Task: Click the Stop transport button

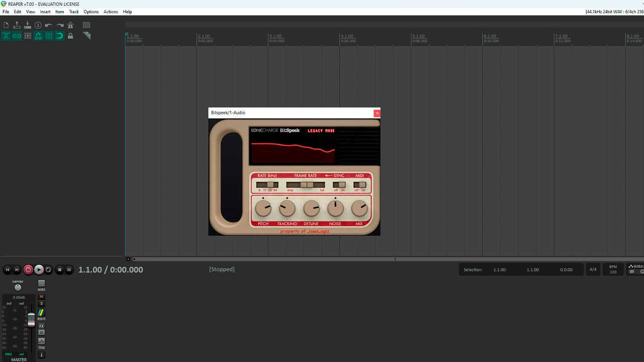Action: click(x=59, y=270)
